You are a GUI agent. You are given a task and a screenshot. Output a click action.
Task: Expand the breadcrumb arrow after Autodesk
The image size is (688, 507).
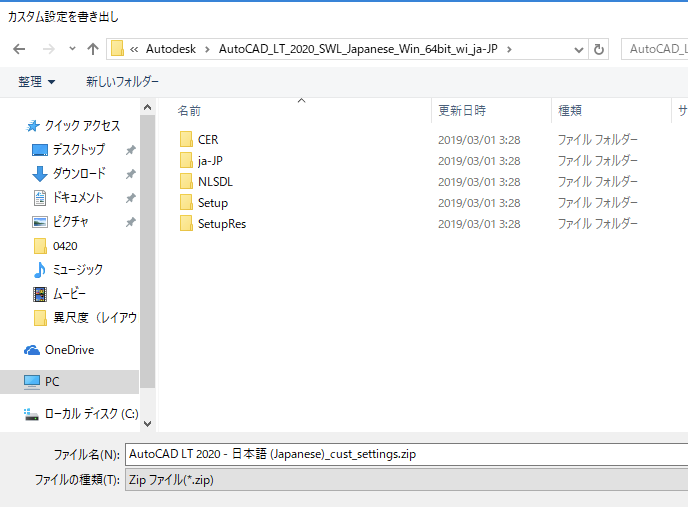[x=207, y=49]
